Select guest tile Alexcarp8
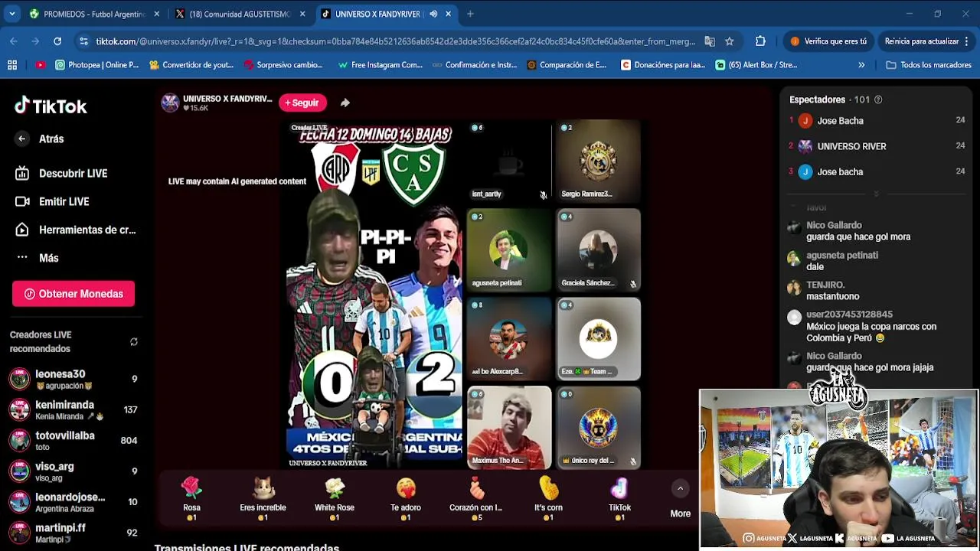This screenshot has width=980, height=551. [509, 338]
